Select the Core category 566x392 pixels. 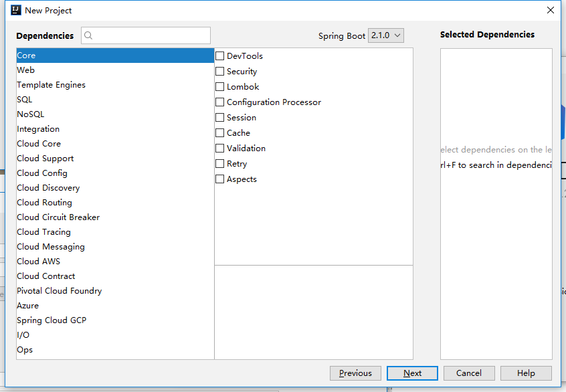(115, 56)
